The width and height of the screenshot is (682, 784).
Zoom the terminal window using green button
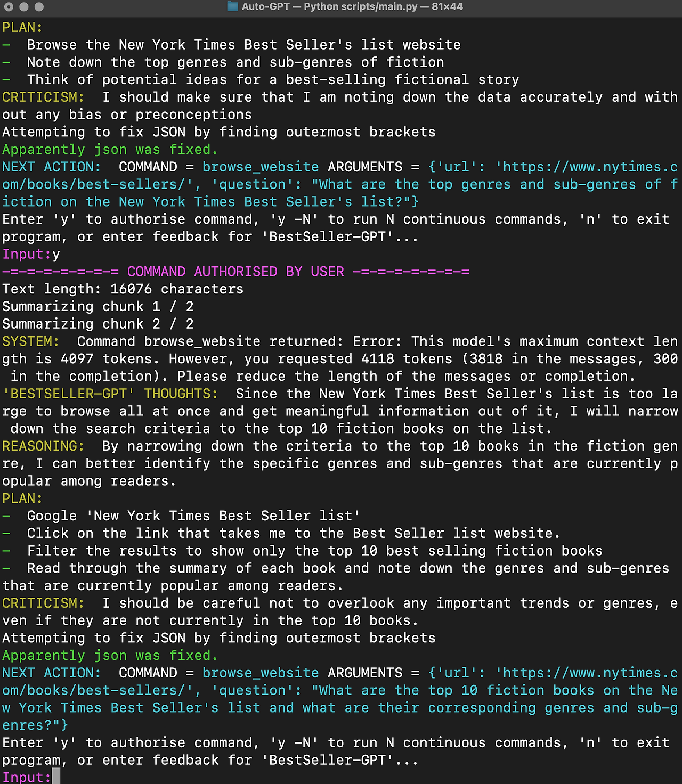point(39,7)
